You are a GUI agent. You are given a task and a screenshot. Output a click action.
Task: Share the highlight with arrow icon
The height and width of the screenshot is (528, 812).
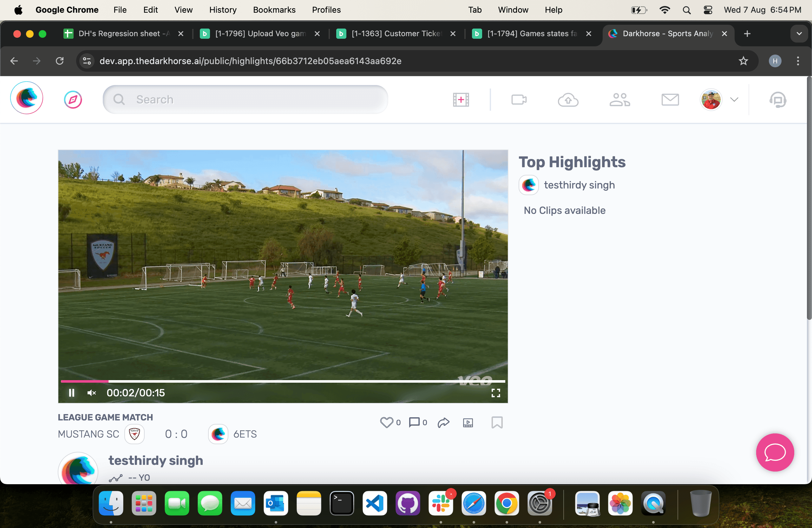(x=443, y=423)
